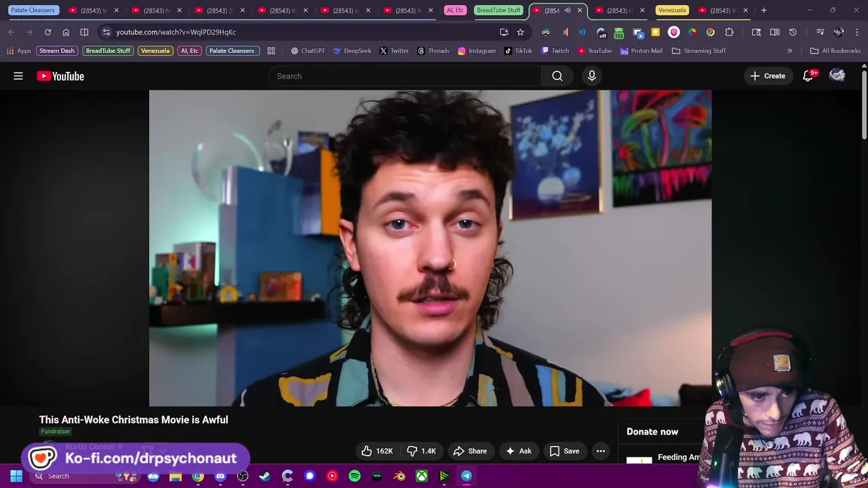The height and width of the screenshot is (488, 868).
Task: Expand the Palate Cleansers tab group
Action: click(x=33, y=10)
